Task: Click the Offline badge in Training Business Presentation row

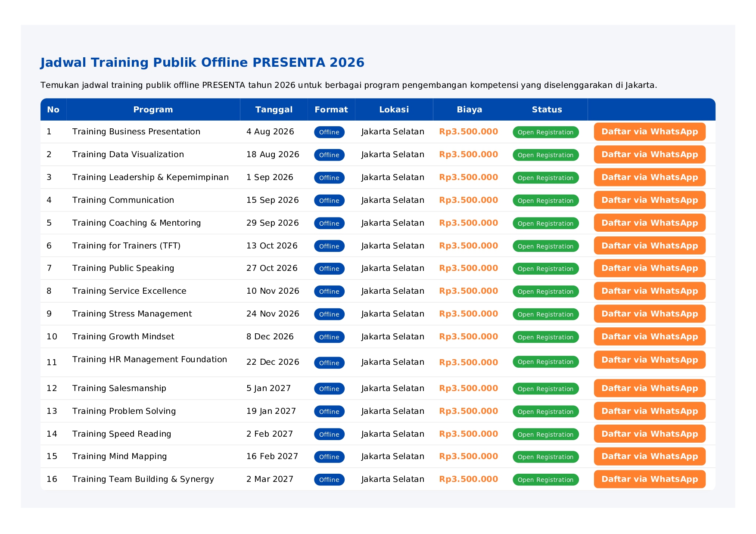Action: point(329,132)
